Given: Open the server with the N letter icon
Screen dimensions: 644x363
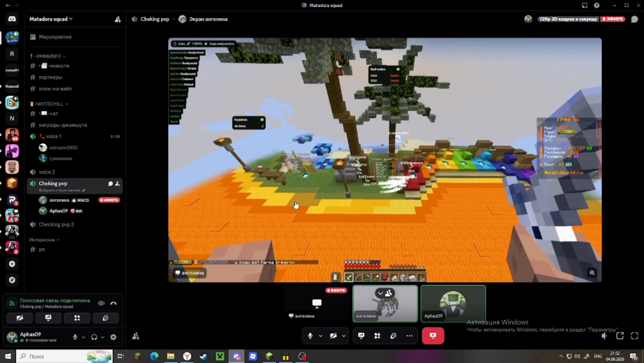Looking at the screenshot, I should pos(12,119).
